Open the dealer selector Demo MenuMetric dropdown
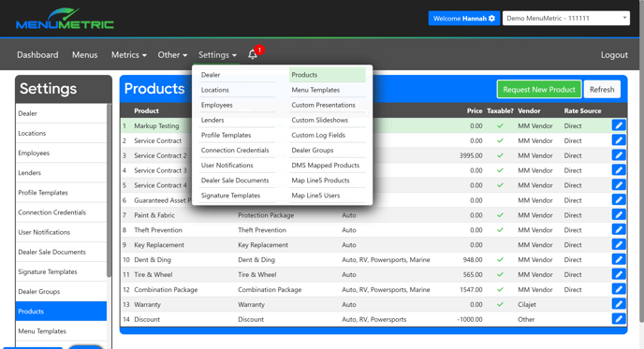 (x=566, y=19)
